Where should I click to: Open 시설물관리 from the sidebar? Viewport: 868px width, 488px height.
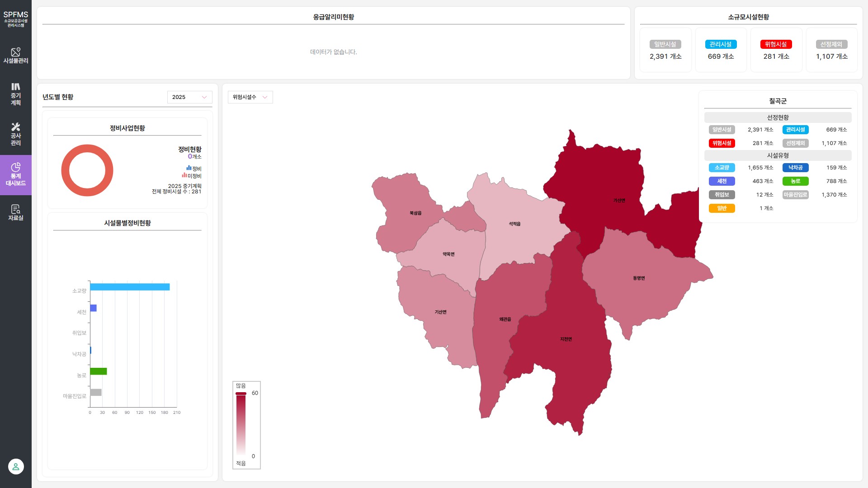(16, 55)
